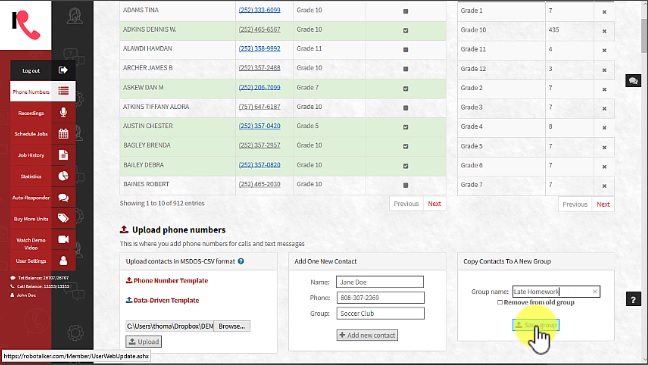Download the Phone Number Template
Viewport: 648px width, 365px height.
pos(167,280)
